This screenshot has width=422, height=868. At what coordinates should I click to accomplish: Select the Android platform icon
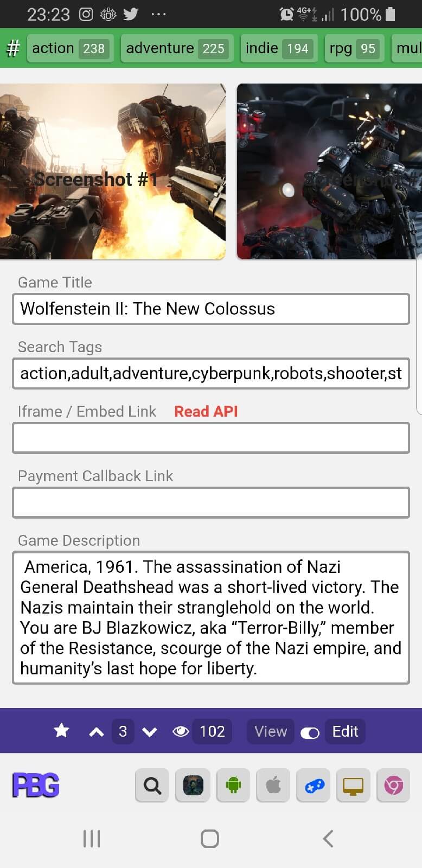click(x=233, y=785)
